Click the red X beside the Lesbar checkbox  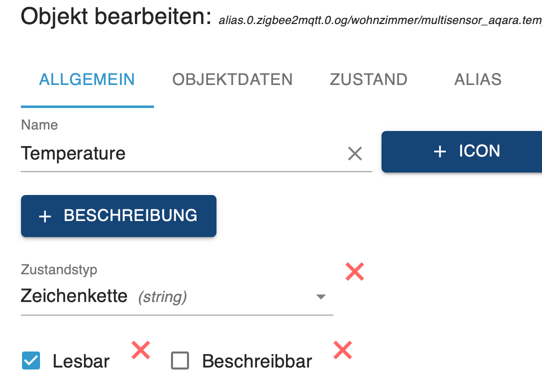(140, 350)
